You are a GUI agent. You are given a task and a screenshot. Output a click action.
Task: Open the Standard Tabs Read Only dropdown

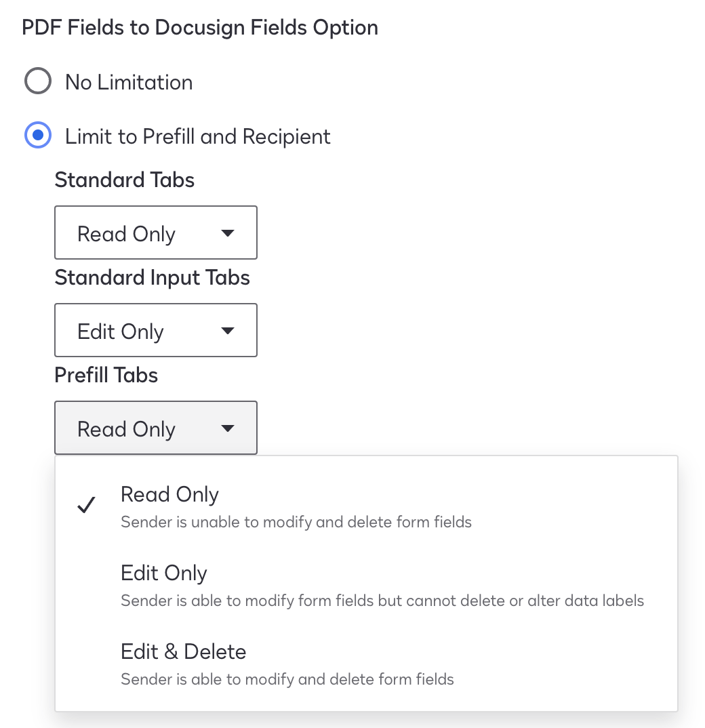155,233
